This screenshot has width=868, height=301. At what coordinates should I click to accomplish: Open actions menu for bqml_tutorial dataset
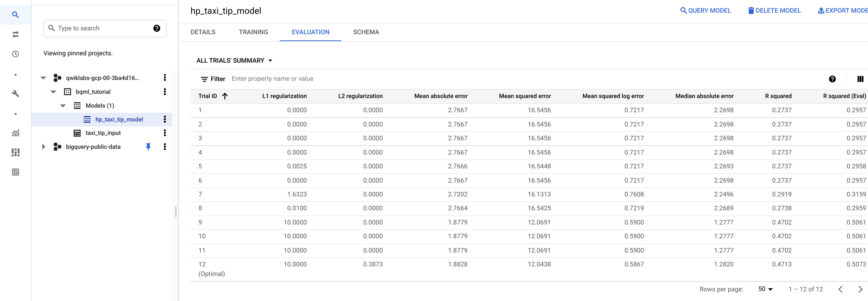165,91
